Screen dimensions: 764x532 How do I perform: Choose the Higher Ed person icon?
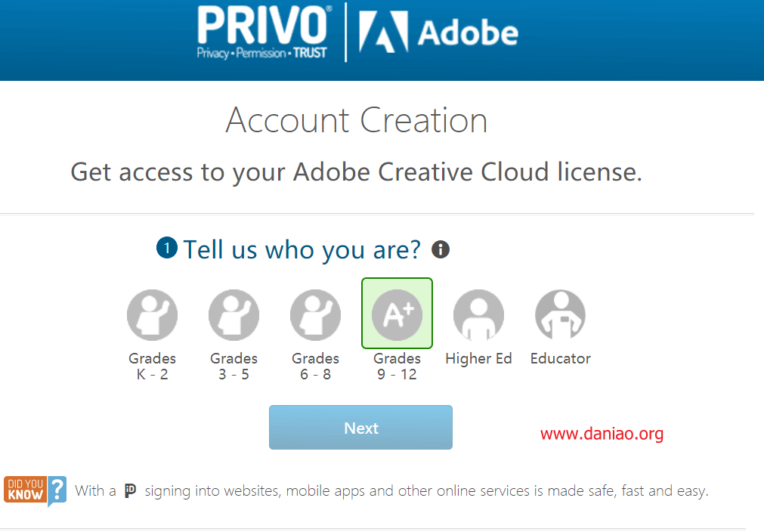click(478, 314)
